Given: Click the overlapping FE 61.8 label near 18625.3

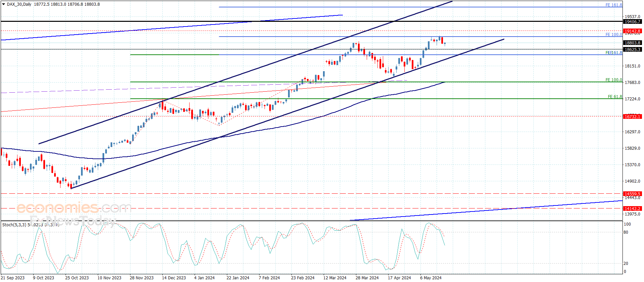Looking at the screenshot, I should coord(614,53).
